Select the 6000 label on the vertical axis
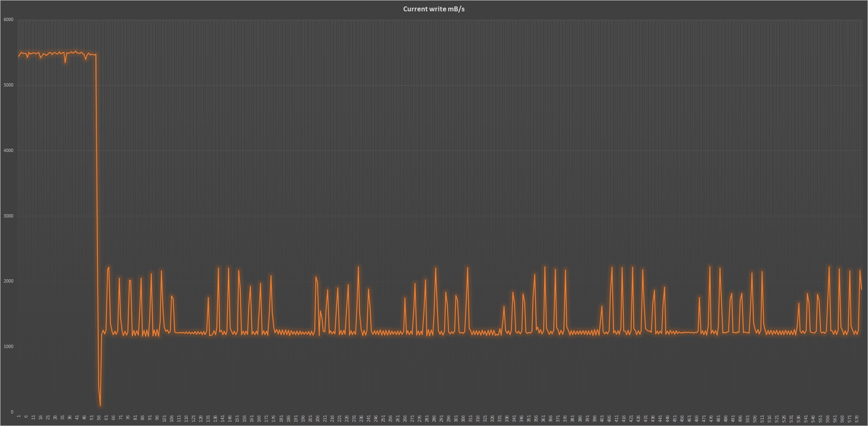 tap(8, 19)
